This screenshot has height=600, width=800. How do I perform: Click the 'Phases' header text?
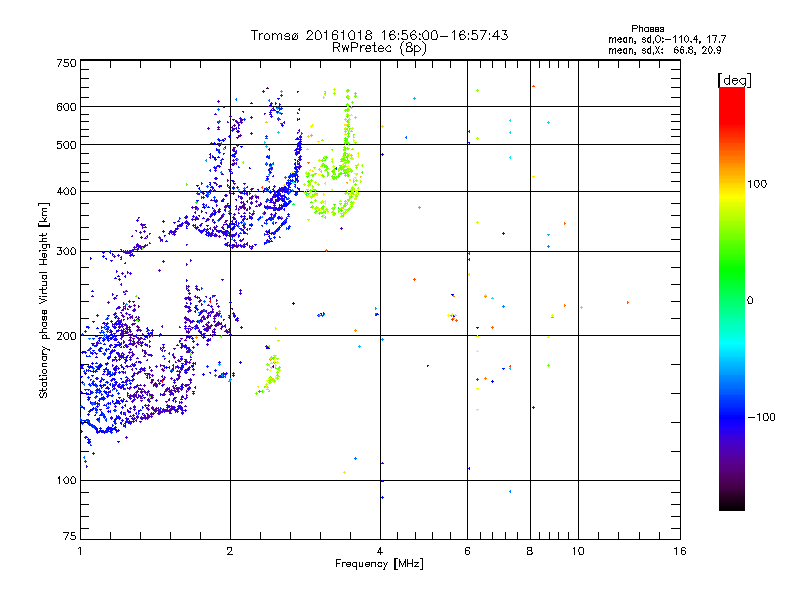647,29
